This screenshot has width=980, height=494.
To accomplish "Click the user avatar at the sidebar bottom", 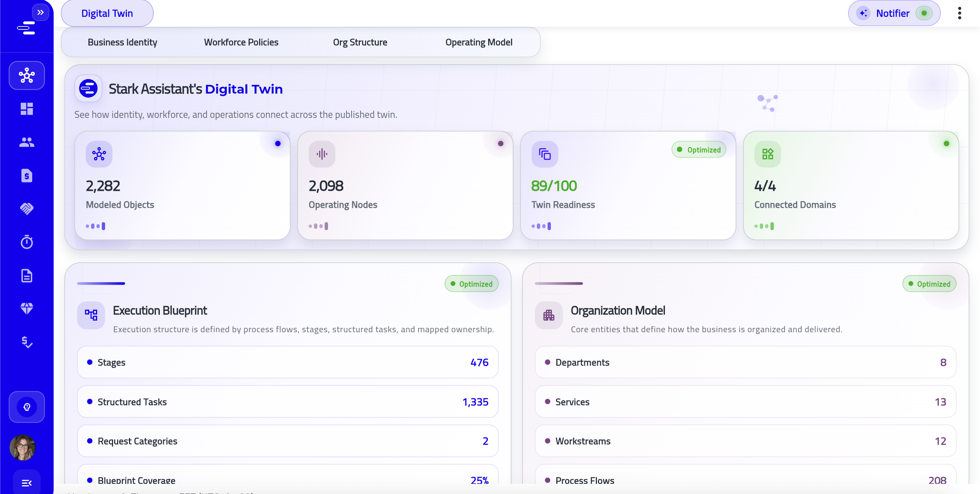I will [22, 448].
